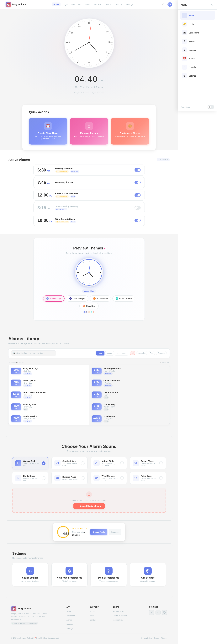Enable the 3:15 PM Team Standup Meeting alarm
The image size is (217, 644).
(137, 208)
